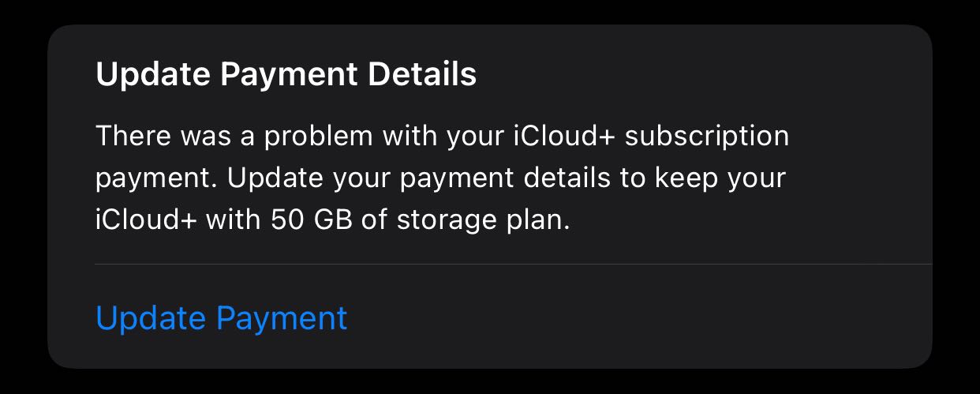Click empty card area right of Update Payment
The image size is (980, 394).
click(x=631, y=318)
